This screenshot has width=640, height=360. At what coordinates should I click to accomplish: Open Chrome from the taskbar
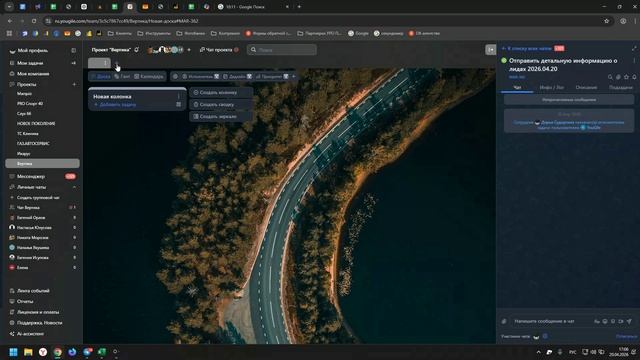click(x=58, y=352)
